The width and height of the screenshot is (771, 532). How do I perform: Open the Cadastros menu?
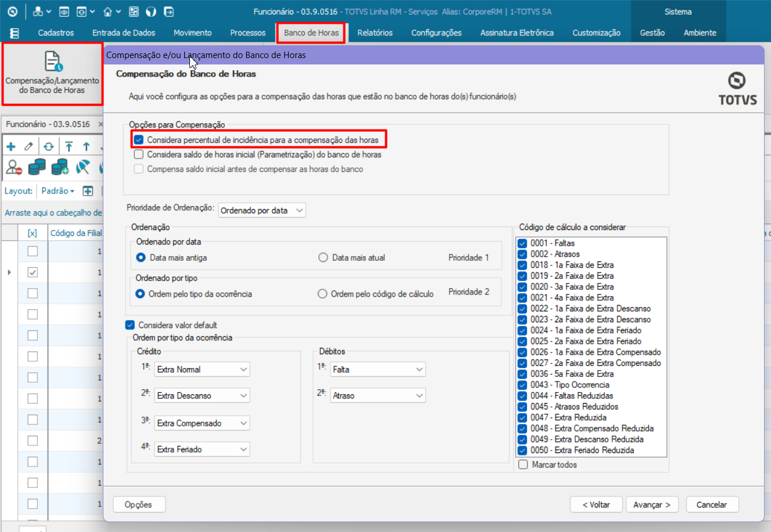coord(56,33)
